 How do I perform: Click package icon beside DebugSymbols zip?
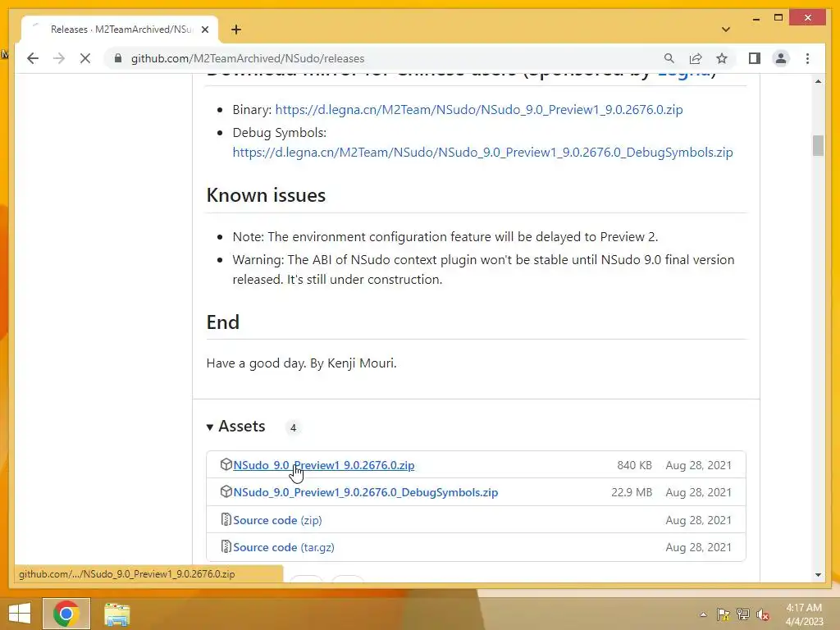[x=226, y=492]
